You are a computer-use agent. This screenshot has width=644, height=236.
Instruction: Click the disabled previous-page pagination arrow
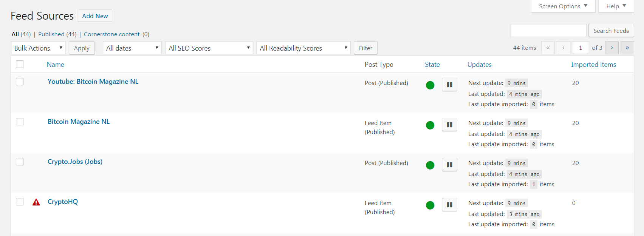pyautogui.click(x=563, y=48)
